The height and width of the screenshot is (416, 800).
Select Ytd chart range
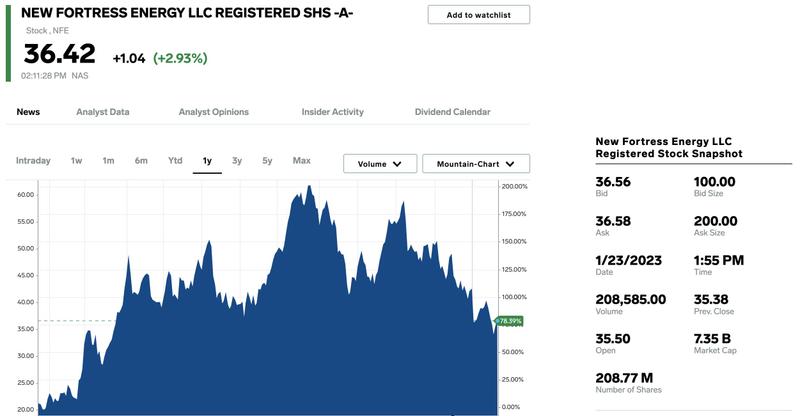pyautogui.click(x=175, y=161)
